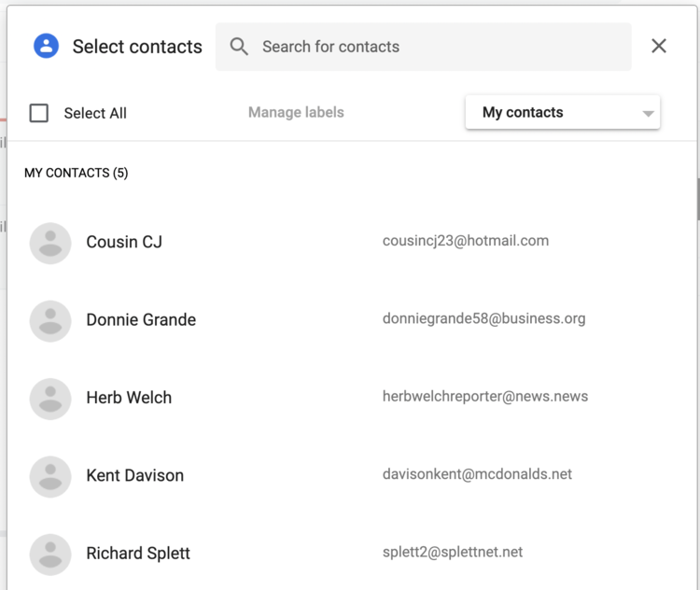Viewport: 700px width, 590px height.
Task: Select the Donnie Grande contact name
Action: point(141,319)
